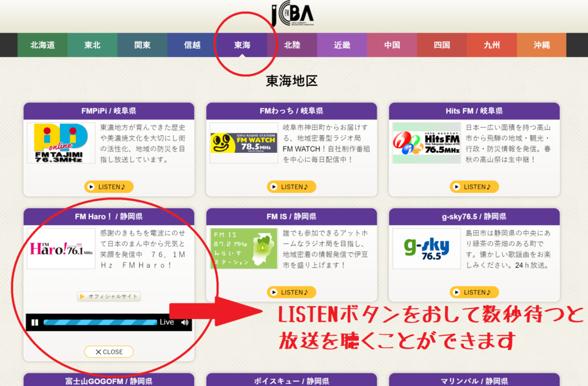
Task: Click the ボイスキュー / 静岡県 card header
Action: [x=291, y=380]
